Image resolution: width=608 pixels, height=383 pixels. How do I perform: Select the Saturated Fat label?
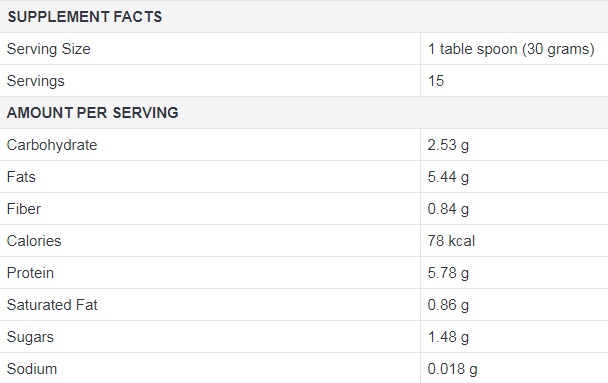[52, 305]
